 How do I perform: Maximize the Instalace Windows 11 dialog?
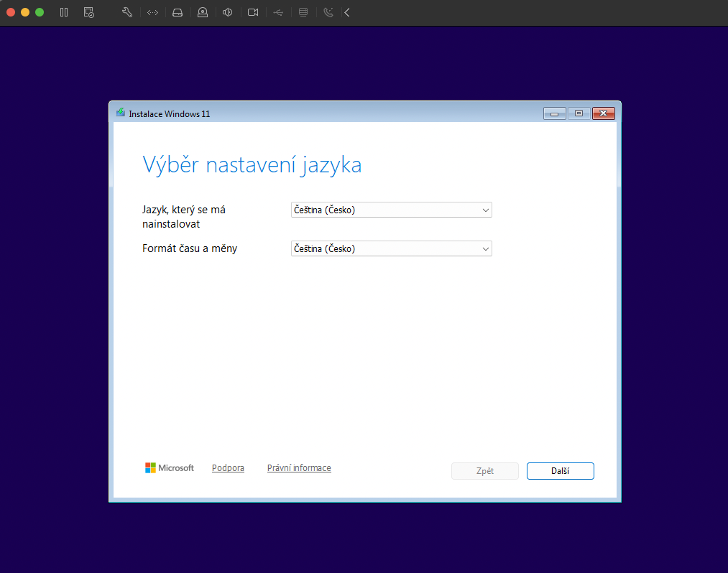tap(579, 113)
